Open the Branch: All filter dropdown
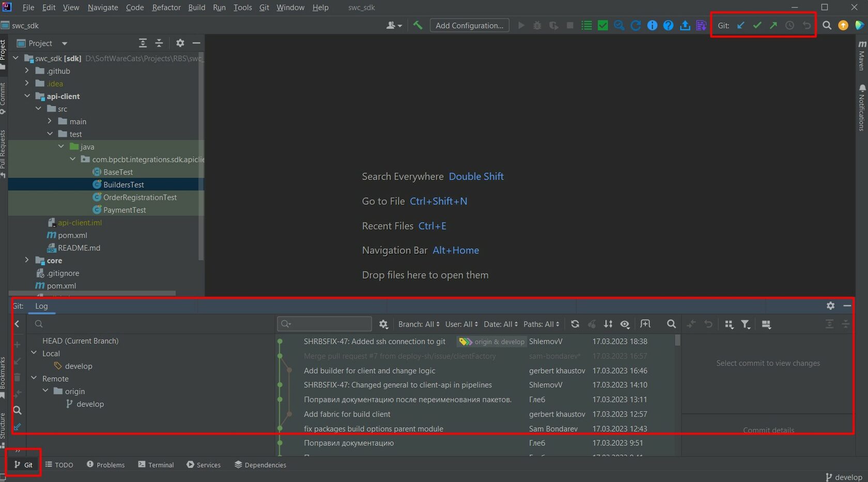868x482 pixels. pyautogui.click(x=419, y=324)
